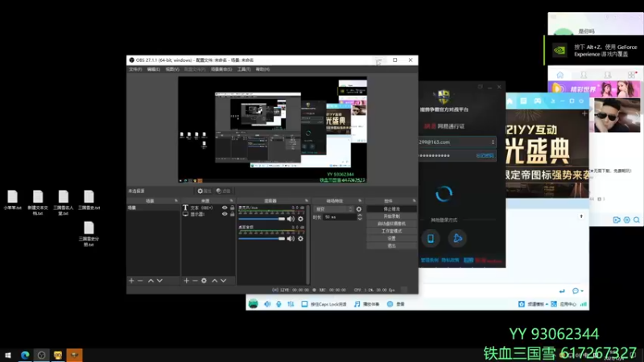The height and width of the screenshot is (362, 644).
Task: Click the sunglasses man thumbnail in YY panel
Action: point(617,115)
